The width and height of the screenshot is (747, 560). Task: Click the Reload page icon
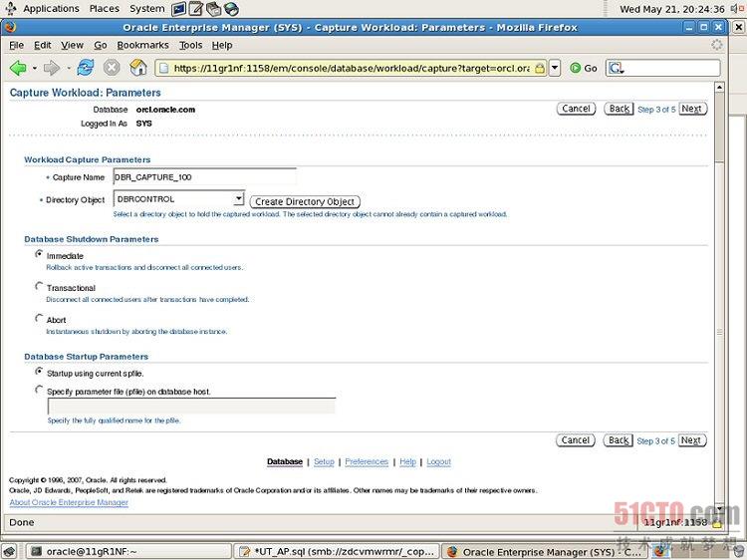pyautogui.click(x=86, y=68)
